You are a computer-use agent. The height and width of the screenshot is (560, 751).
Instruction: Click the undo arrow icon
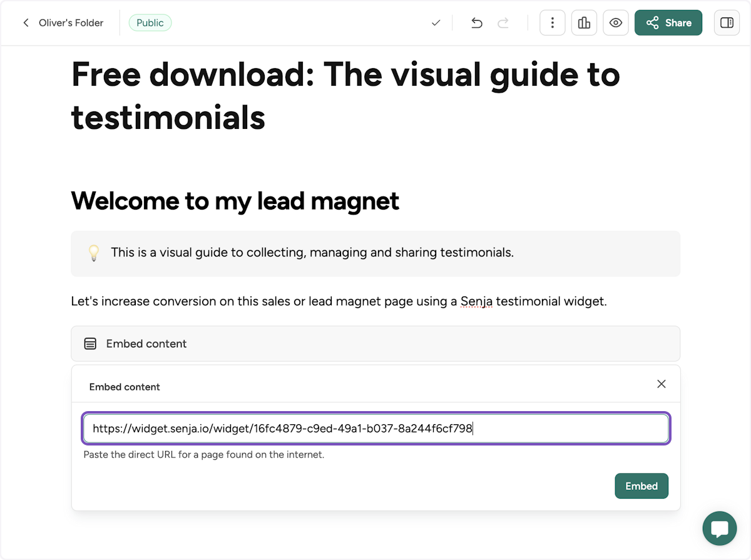pos(476,23)
